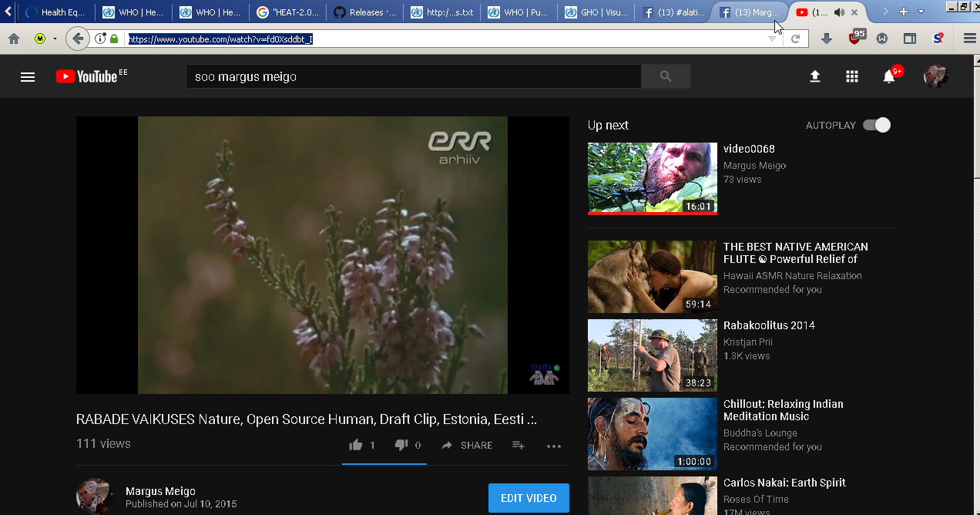The width and height of the screenshot is (980, 515).
Task: Click the Rabakoolitus 2014 thumbnail
Action: (653, 355)
